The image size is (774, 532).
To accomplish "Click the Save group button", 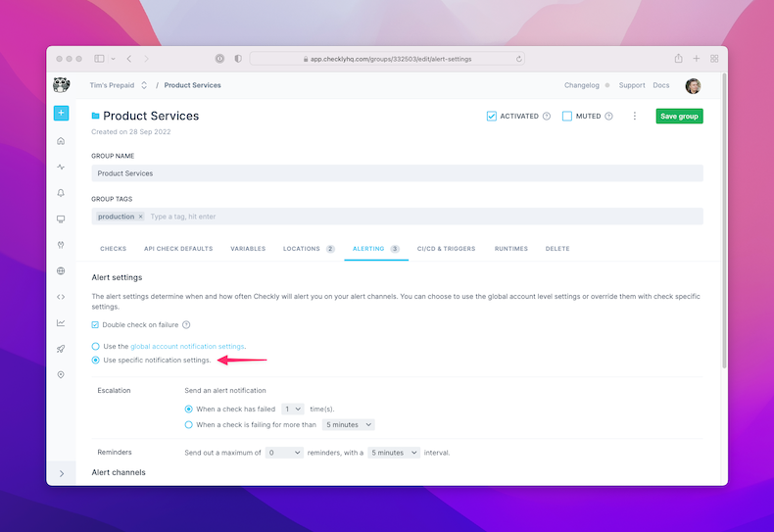I will (x=679, y=116).
